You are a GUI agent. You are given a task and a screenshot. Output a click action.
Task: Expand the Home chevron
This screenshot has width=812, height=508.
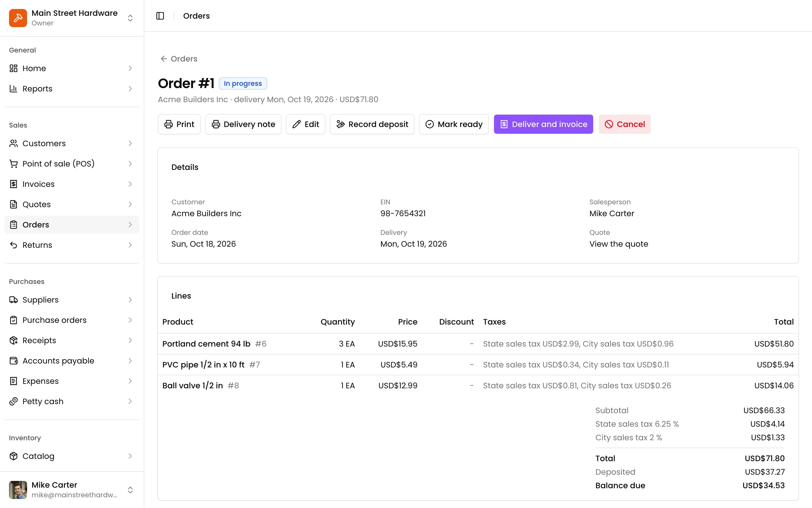click(x=130, y=68)
